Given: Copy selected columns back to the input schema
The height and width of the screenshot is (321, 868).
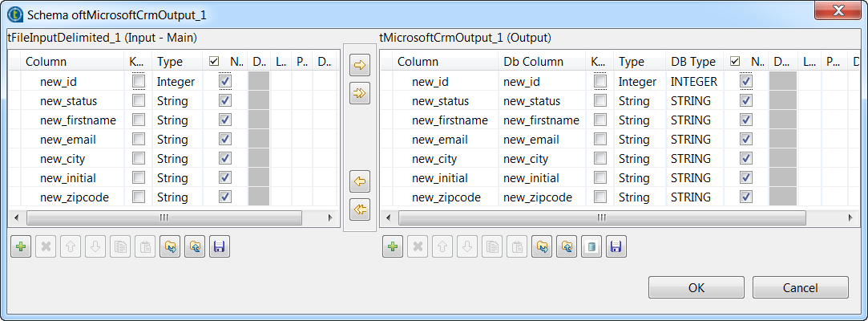Looking at the screenshot, I should pyautogui.click(x=361, y=182).
